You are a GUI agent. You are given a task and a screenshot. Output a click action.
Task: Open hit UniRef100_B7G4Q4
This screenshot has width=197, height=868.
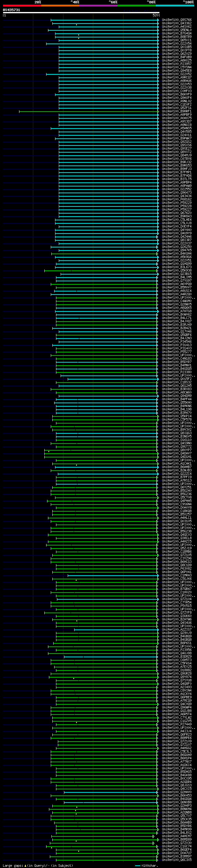click(x=176, y=33)
